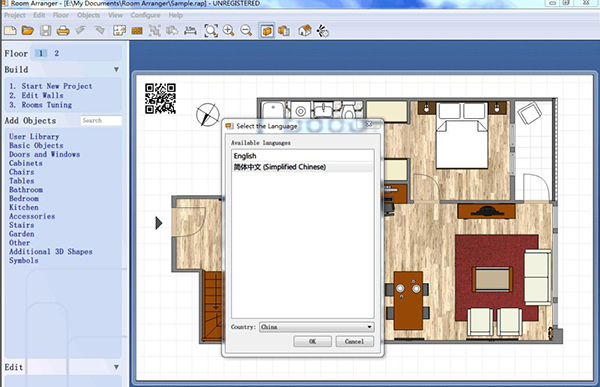The height and width of the screenshot is (387, 600).
Task: Select English in available languages list
Action: [x=302, y=156]
